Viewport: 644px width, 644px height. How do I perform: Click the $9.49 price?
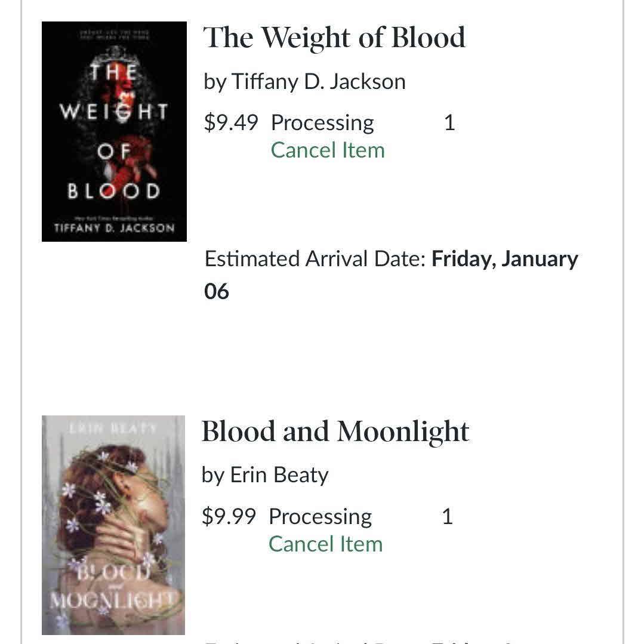(x=231, y=122)
